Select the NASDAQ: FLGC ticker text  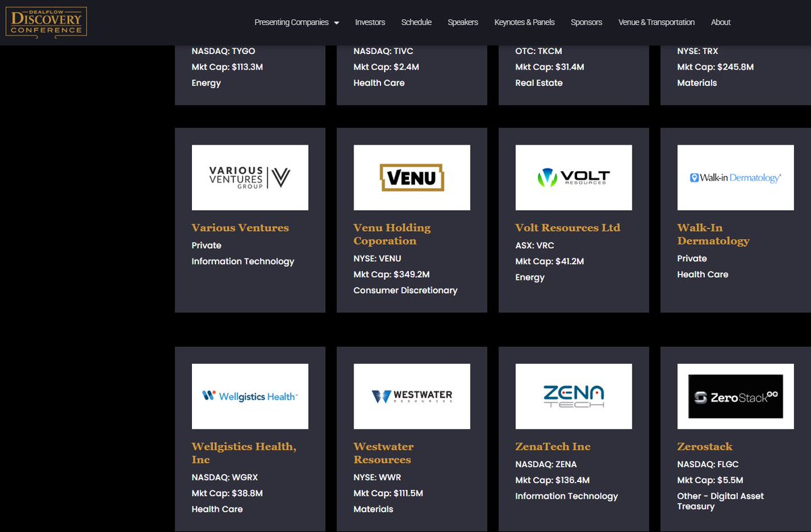708,464
